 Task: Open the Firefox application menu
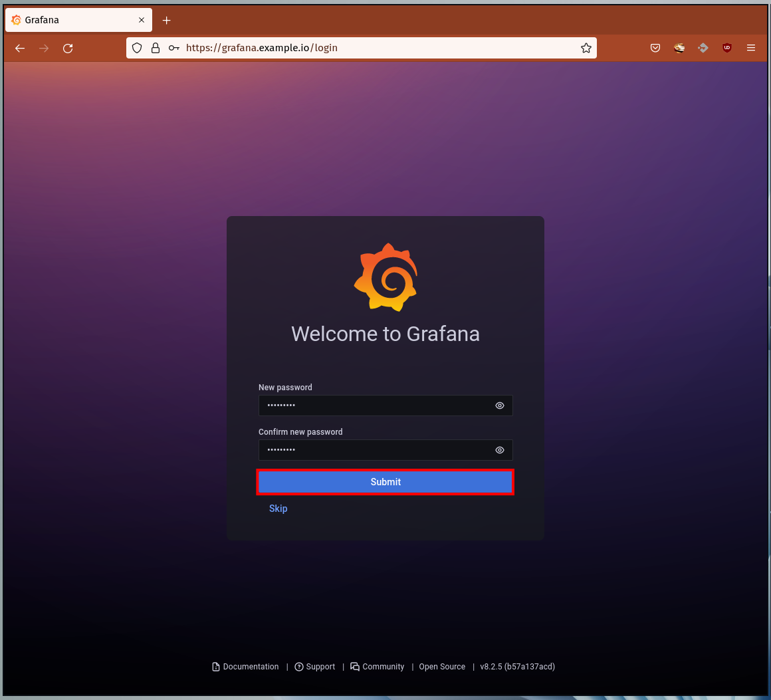pos(751,48)
